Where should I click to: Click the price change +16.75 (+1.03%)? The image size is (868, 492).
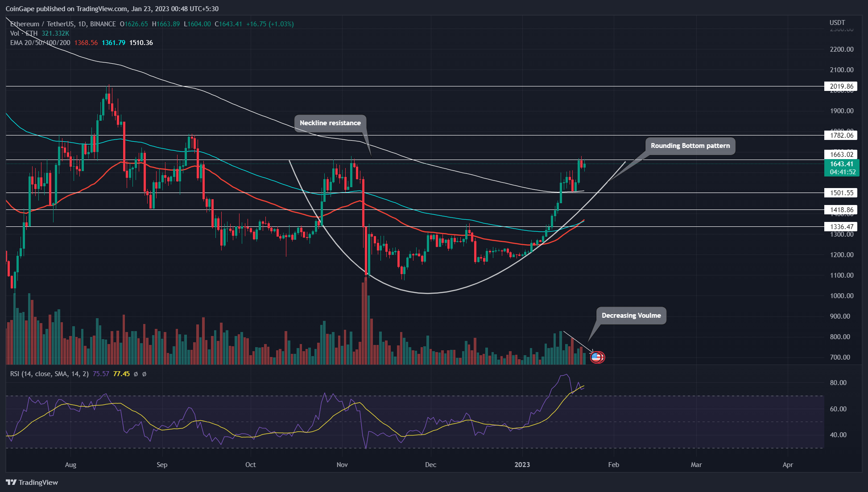click(270, 24)
